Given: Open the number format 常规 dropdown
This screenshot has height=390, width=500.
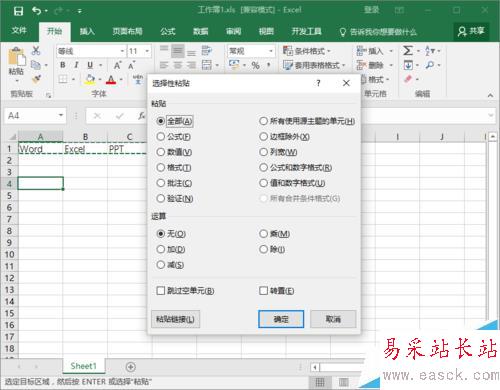Looking at the screenshot, I should [271, 51].
